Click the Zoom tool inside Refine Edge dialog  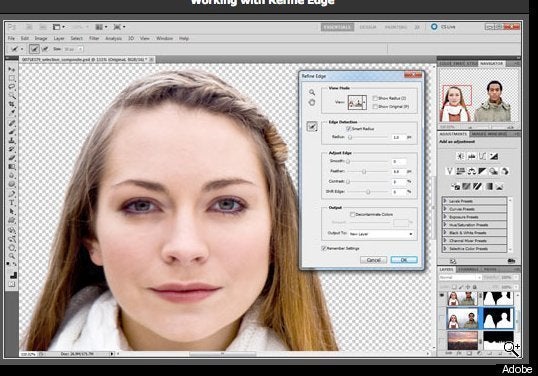tap(312, 92)
